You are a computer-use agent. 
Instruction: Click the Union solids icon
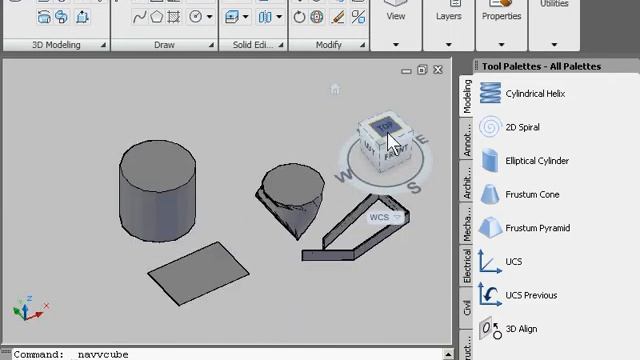coord(61,17)
